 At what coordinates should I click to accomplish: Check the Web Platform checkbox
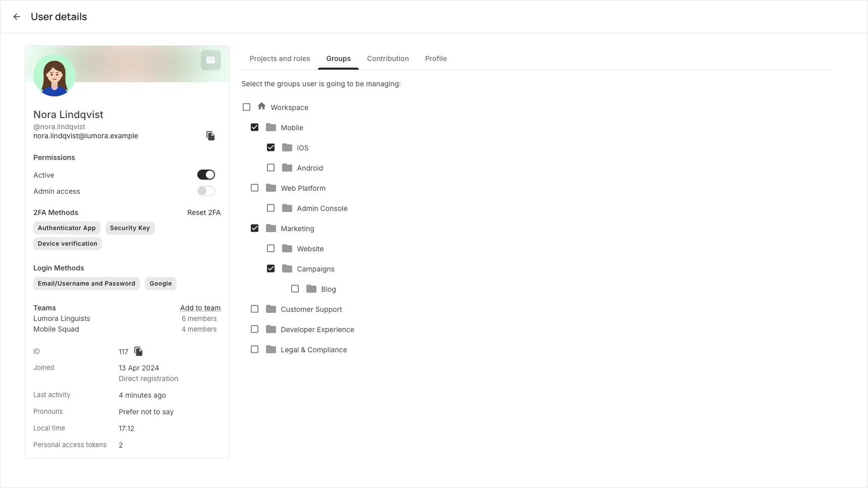pos(254,188)
